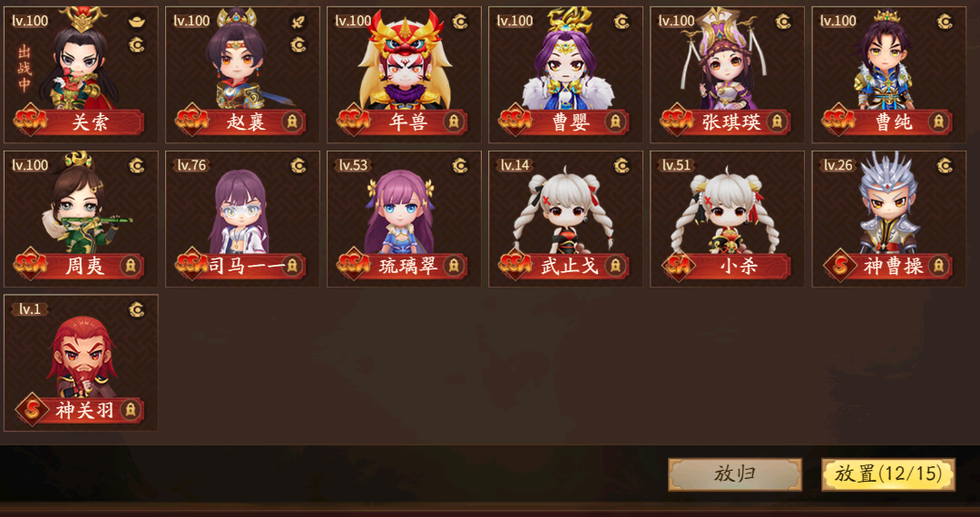
Task: Toggle the lock icon on 神关羽 card
Action: (130, 409)
